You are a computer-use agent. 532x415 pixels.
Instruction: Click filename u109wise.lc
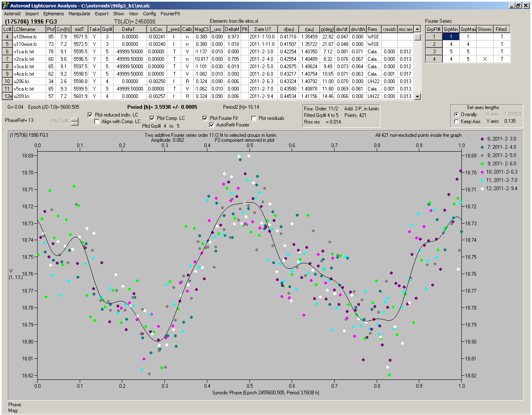pyautogui.click(x=25, y=37)
